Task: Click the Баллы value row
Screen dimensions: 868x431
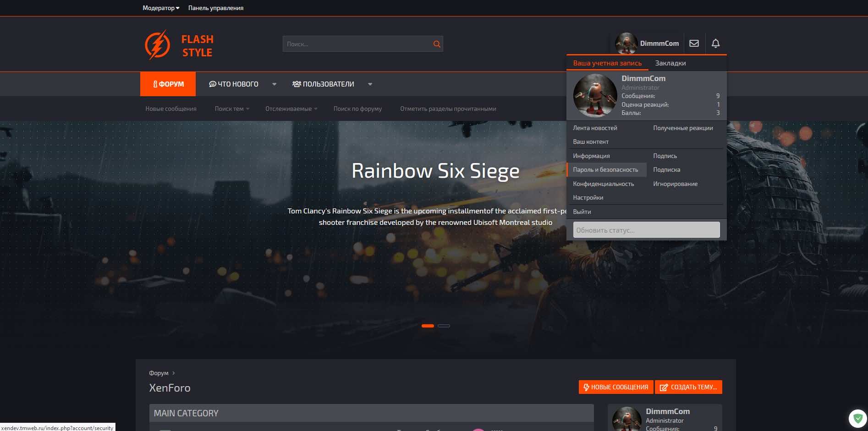Action: (670, 113)
